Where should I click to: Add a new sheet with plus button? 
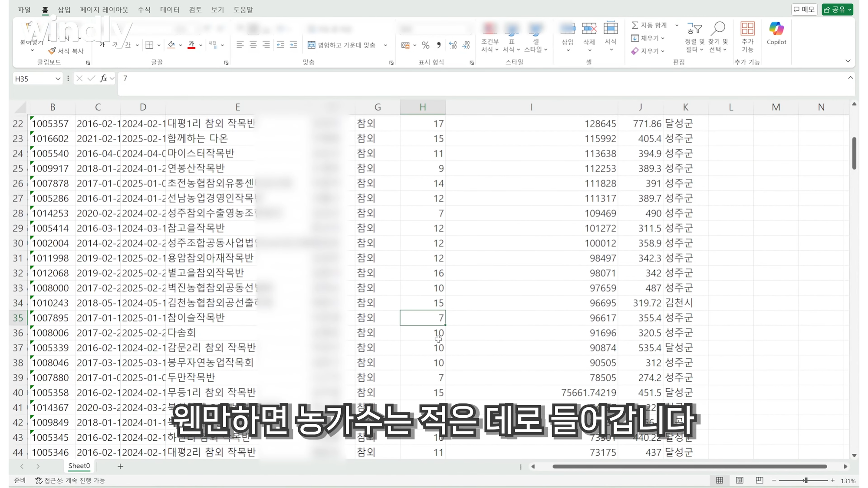[x=120, y=466]
